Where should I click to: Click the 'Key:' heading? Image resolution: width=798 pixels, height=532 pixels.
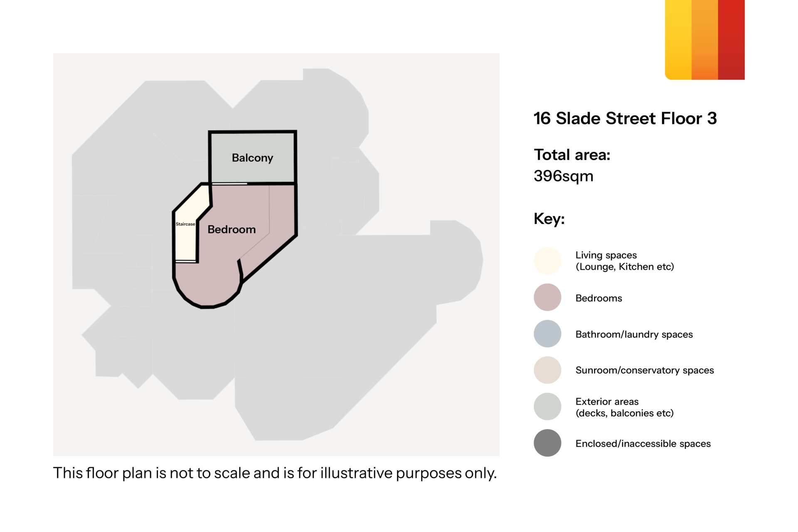tap(549, 219)
